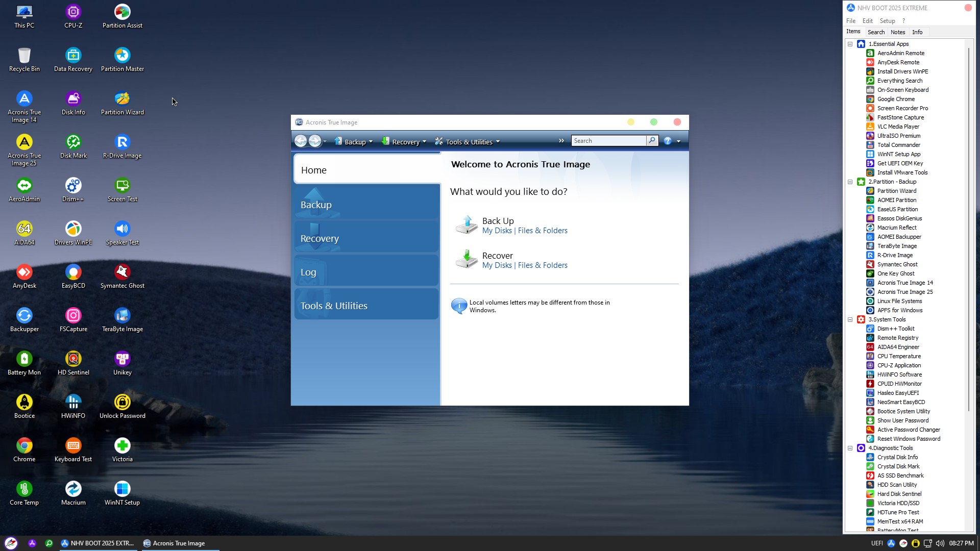Click the volume icon in system tray

940,543
